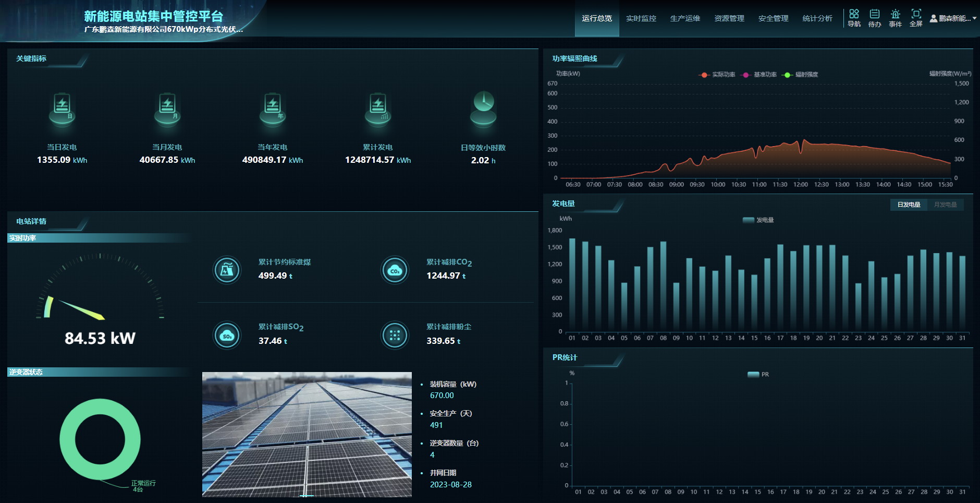
Task: Click the 关键指标 panel header
Action: [x=31, y=58]
